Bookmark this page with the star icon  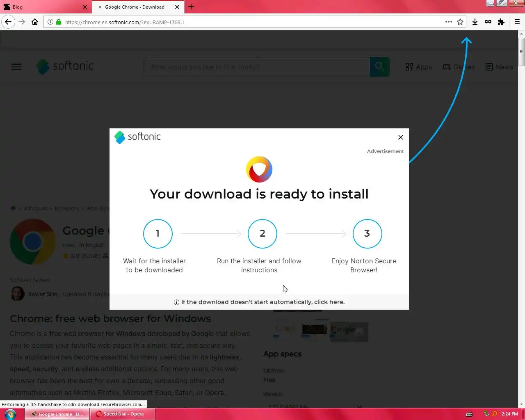click(460, 22)
